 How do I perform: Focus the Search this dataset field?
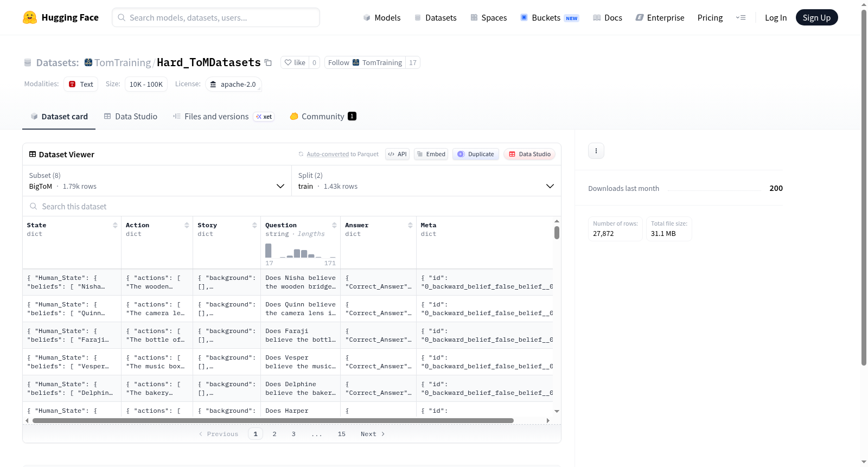(292, 206)
